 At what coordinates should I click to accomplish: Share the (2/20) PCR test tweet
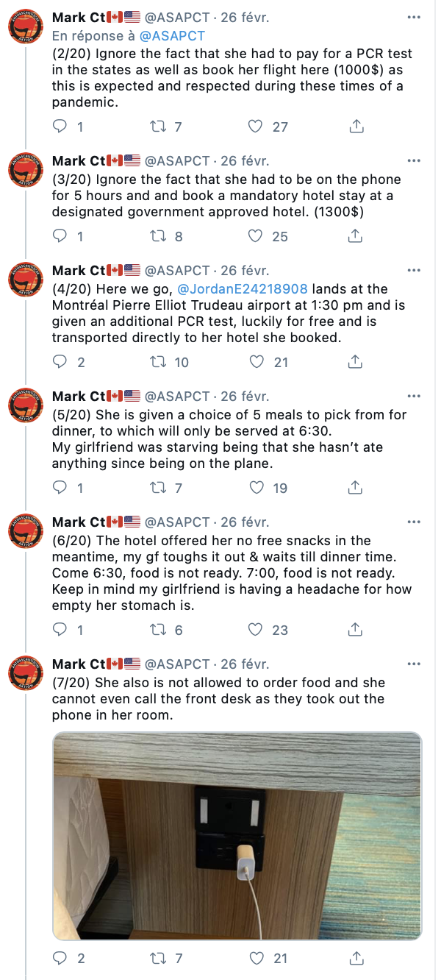(x=356, y=127)
